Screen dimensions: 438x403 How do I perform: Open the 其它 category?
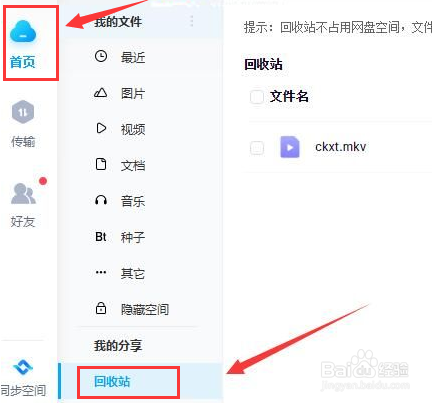(x=133, y=273)
